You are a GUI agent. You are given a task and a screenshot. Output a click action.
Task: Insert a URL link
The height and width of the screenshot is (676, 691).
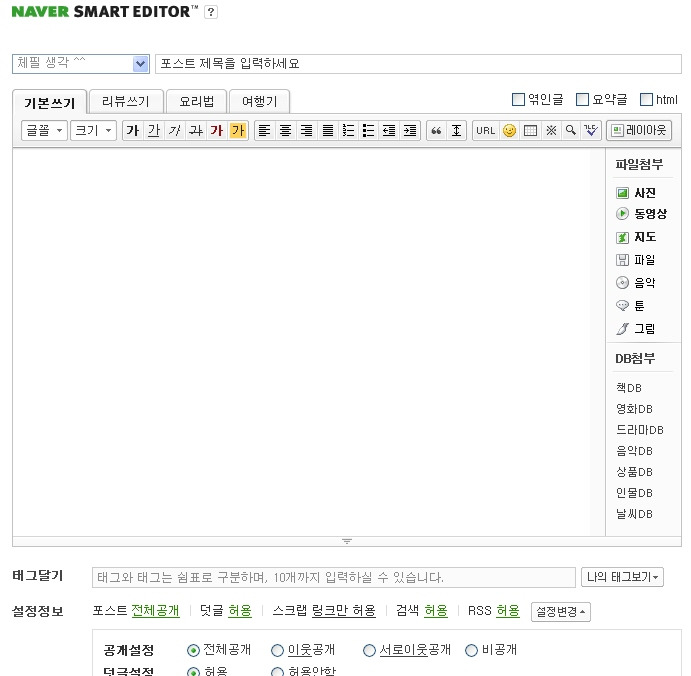pos(486,130)
